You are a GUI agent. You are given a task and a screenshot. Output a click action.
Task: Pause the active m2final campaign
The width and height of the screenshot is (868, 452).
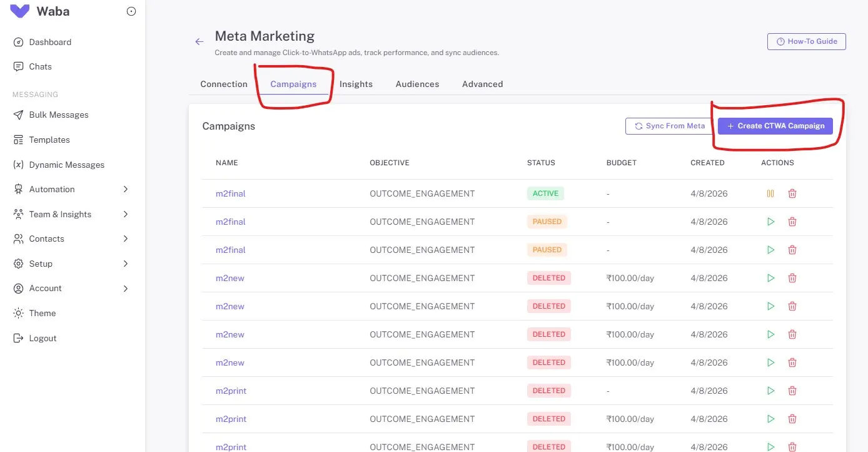click(770, 193)
